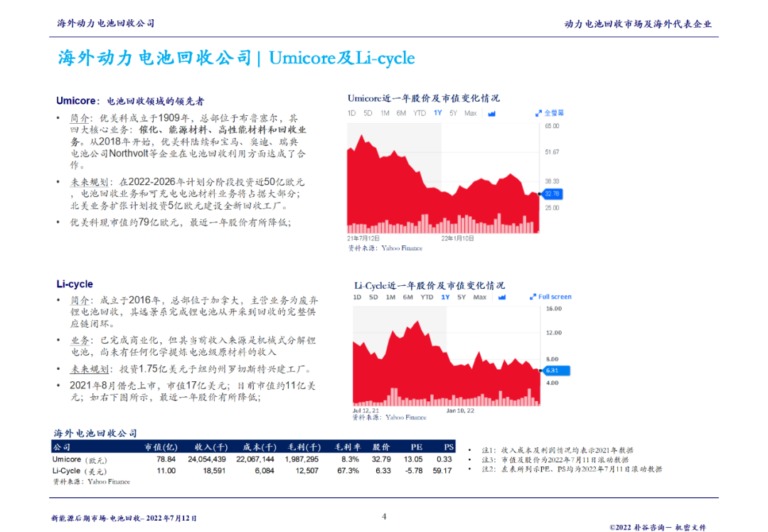768x532 pixels.
Task: Click the 'Li-cycle' section heading
Action: (75, 284)
